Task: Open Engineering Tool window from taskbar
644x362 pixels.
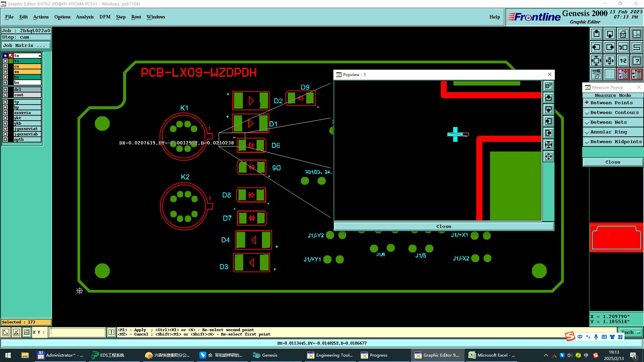Action: [330, 355]
